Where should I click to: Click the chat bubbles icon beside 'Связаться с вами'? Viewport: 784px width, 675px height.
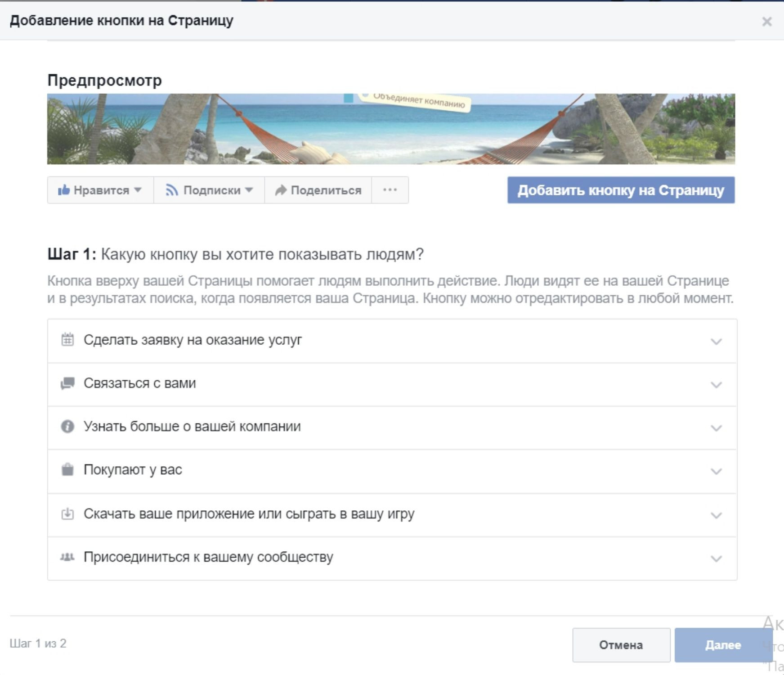67,383
